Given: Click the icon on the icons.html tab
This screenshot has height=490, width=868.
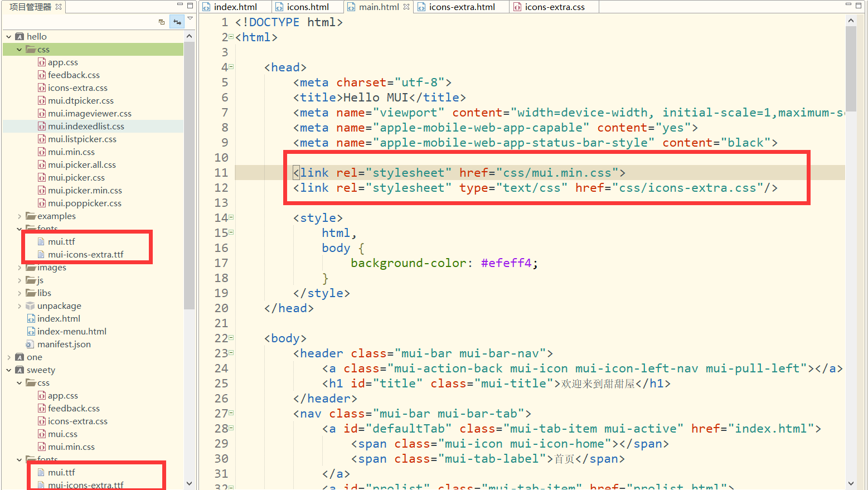Looking at the screenshot, I should [279, 7].
